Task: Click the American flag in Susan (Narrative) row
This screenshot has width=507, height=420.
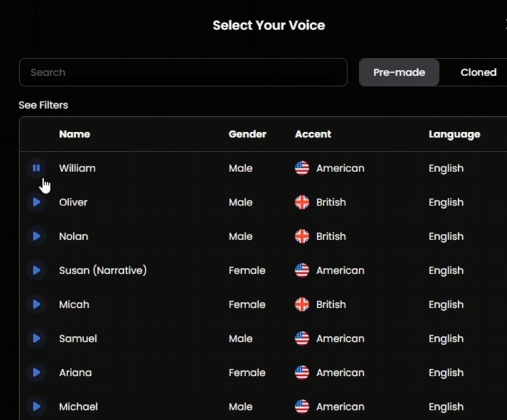Action: pyautogui.click(x=302, y=270)
